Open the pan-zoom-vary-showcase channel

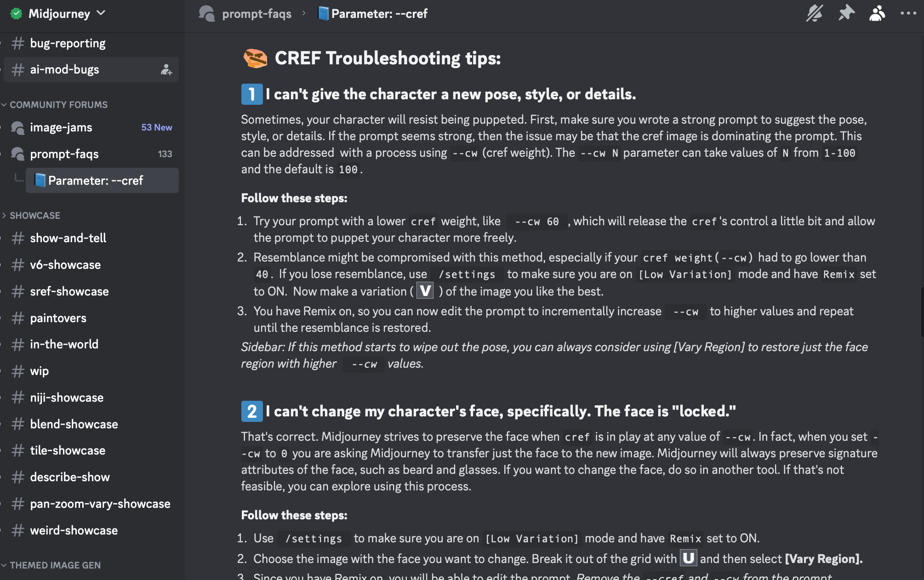coord(91,504)
